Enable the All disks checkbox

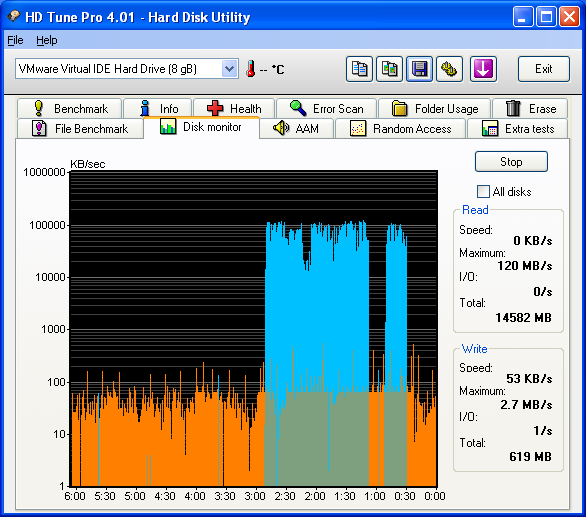pos(483,191)
